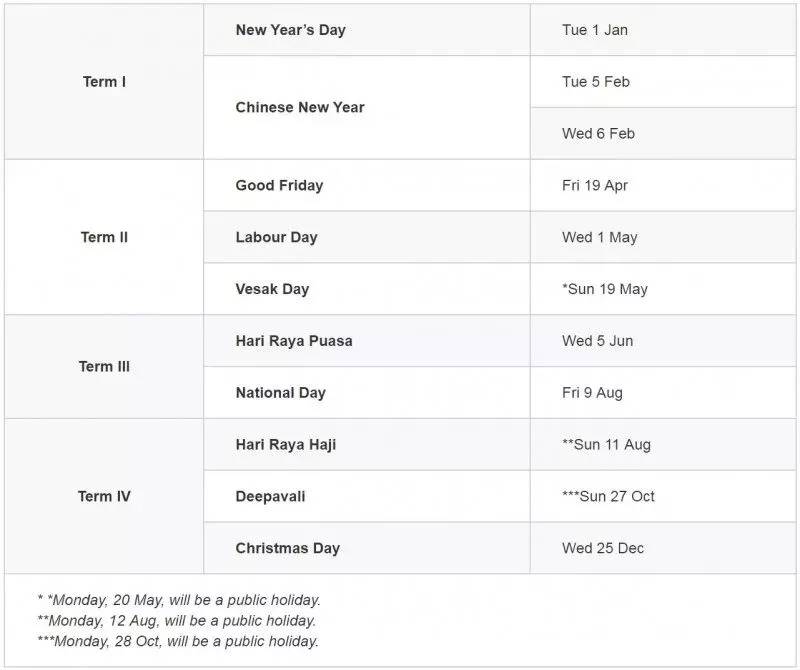Click the Labour Day holiday cell
Viewport: 800px width, 670px height.
click(x=276, y=237)
